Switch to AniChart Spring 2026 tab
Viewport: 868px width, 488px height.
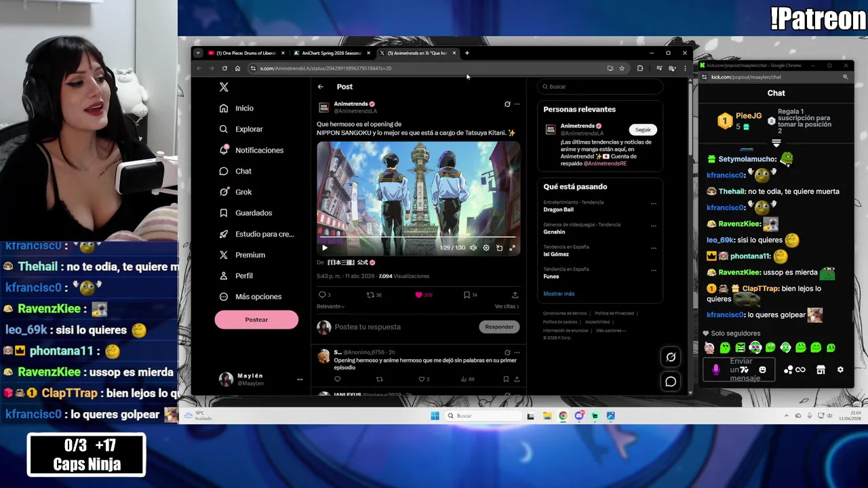click(332, 53)
